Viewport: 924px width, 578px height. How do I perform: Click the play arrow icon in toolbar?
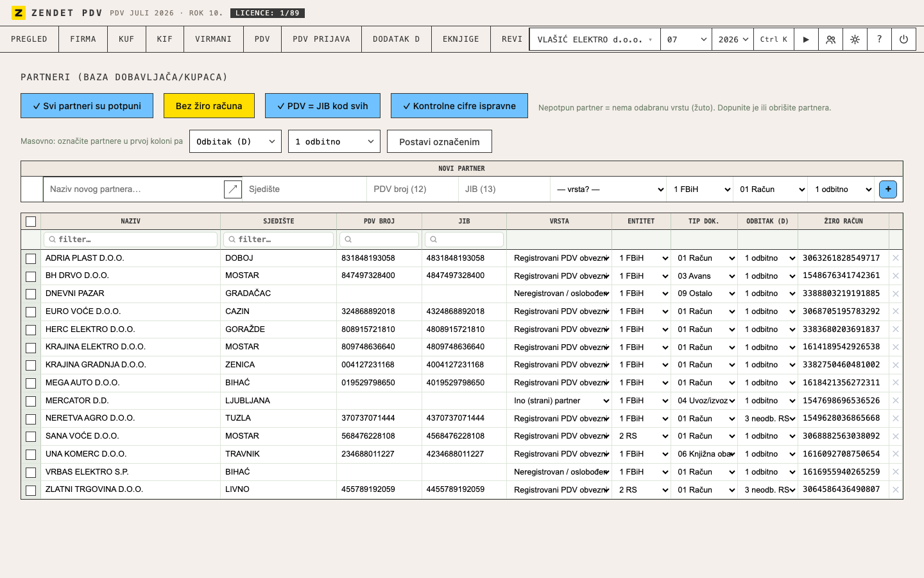point(806,39)
